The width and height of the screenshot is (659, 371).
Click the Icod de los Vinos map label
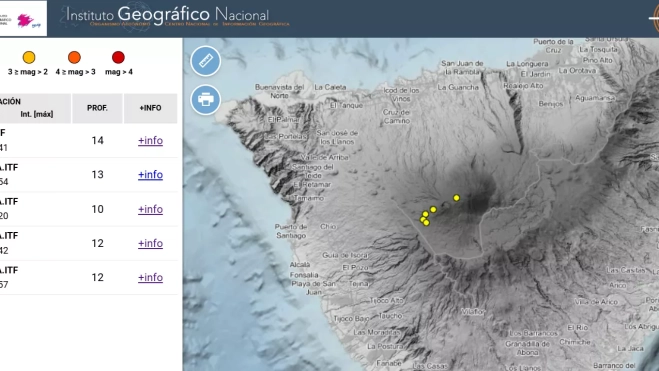401,95
